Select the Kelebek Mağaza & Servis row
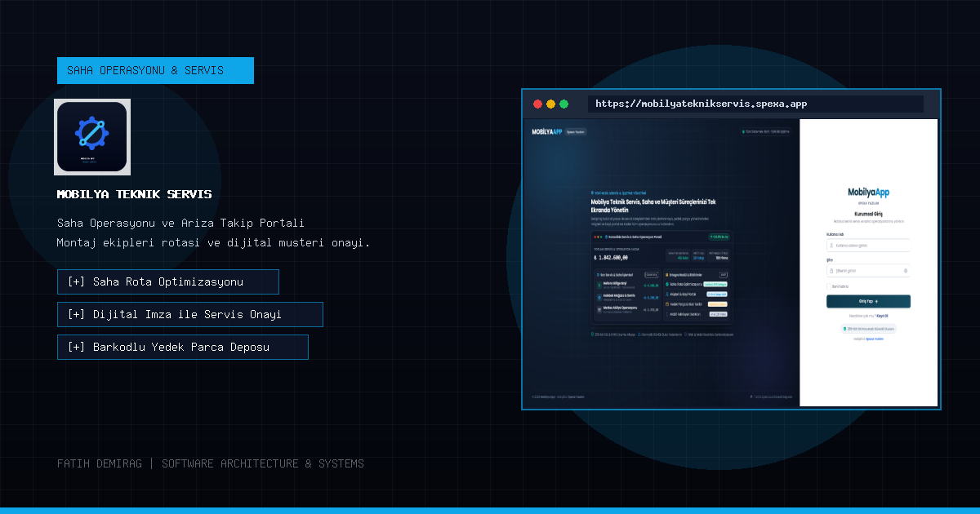This screenshot has width=980, height=514. point(628,296)
